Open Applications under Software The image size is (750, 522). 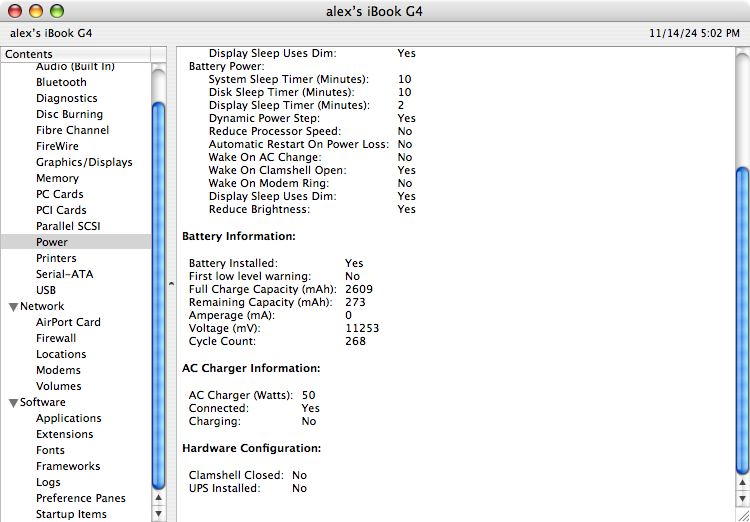point(68,418)
